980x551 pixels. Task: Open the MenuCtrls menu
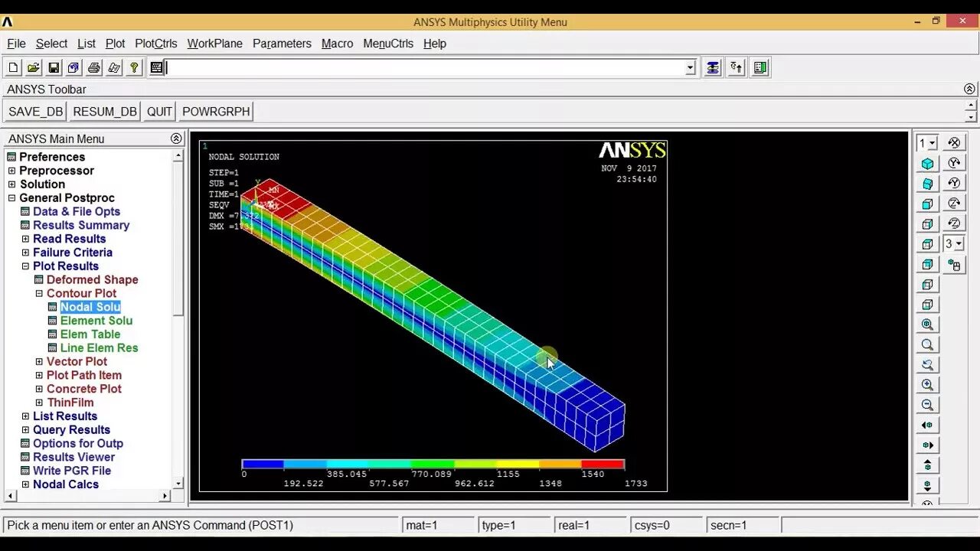pos(388,44)
